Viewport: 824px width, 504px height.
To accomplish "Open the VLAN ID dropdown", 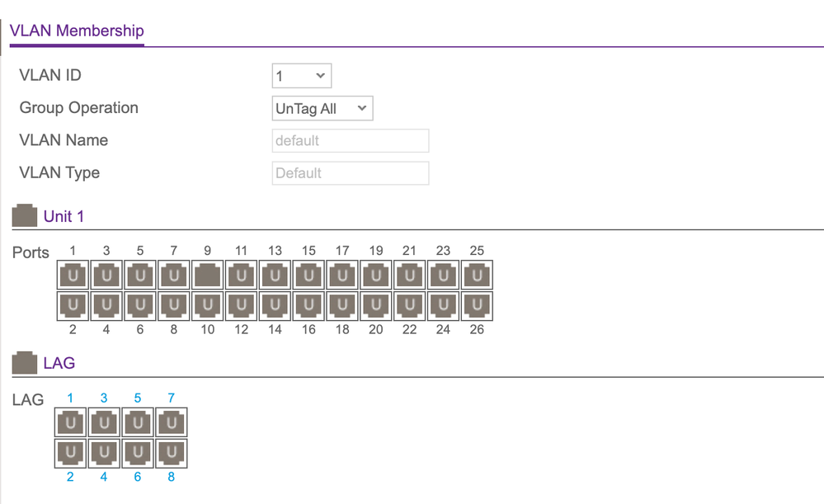I will 301,76.
